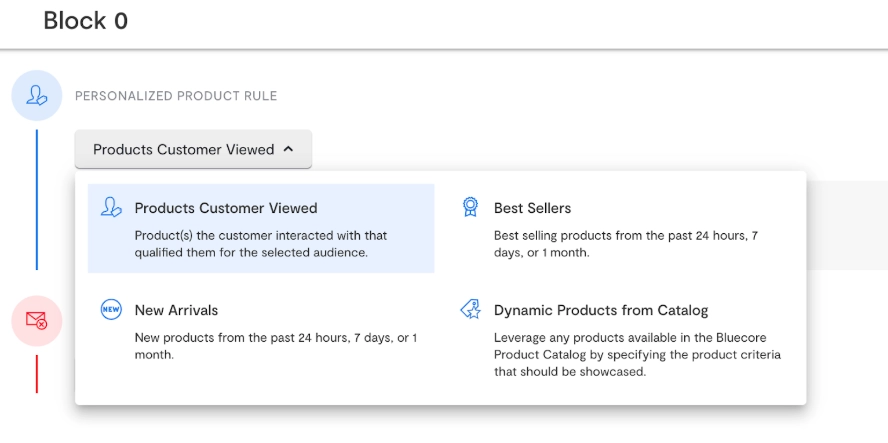Click the star tag icon for Dynamic Products
The width and height of the screenshot is (888, 443).
[x=470, y=310]
